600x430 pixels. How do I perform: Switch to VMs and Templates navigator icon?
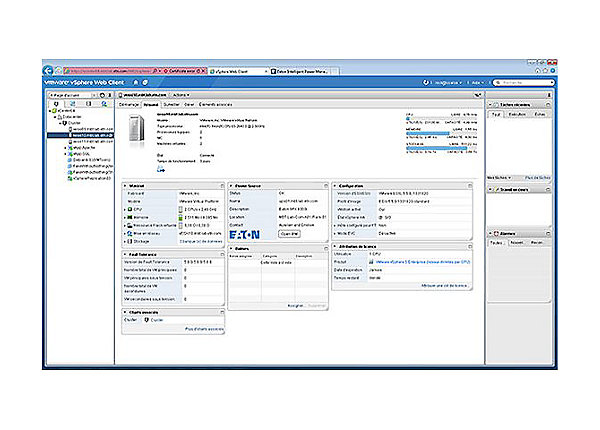click(x=71, y=103)
